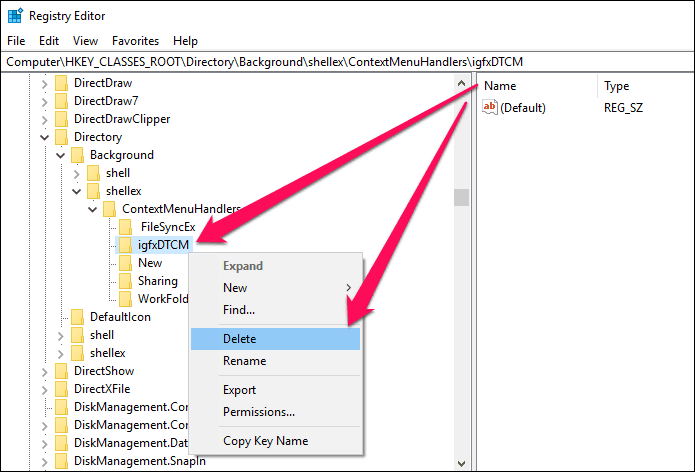Viewport: 695px width, 472px height.
Task: Choose Permissions... from the context menu
Action: point(275,412)
